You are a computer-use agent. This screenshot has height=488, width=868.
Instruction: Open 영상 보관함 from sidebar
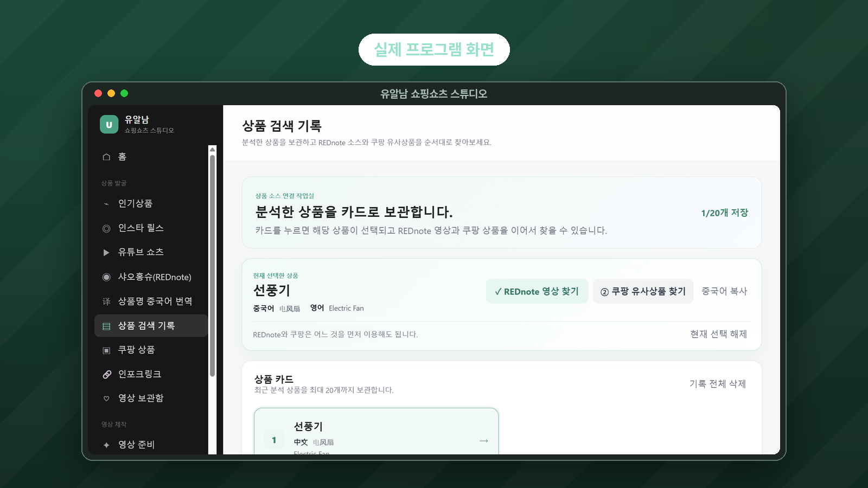point(151,398)
